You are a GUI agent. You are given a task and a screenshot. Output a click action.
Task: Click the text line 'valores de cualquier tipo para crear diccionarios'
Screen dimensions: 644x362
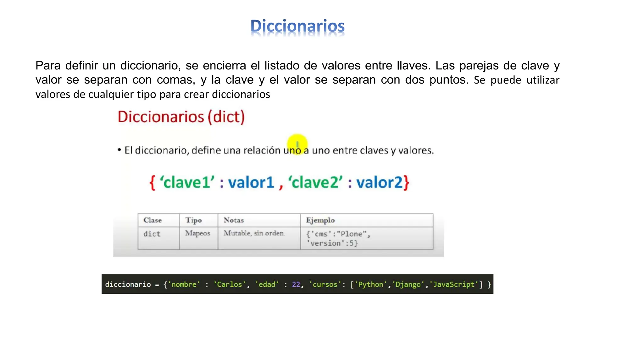tap(153, 94)
